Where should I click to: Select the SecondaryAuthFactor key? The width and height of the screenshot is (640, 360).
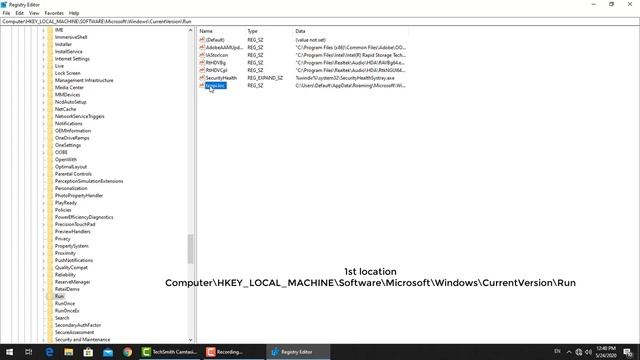point(78,325)
